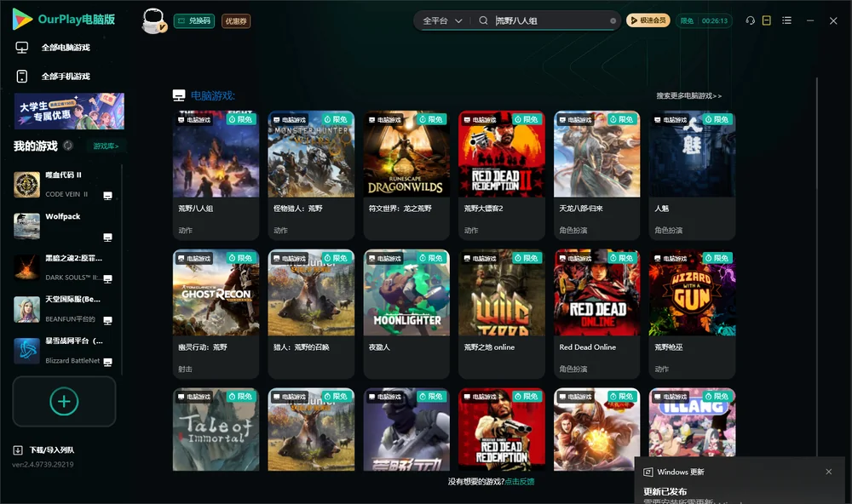
Task: Click the Wolfpack game icon
Action: click(x=26, y=226)
